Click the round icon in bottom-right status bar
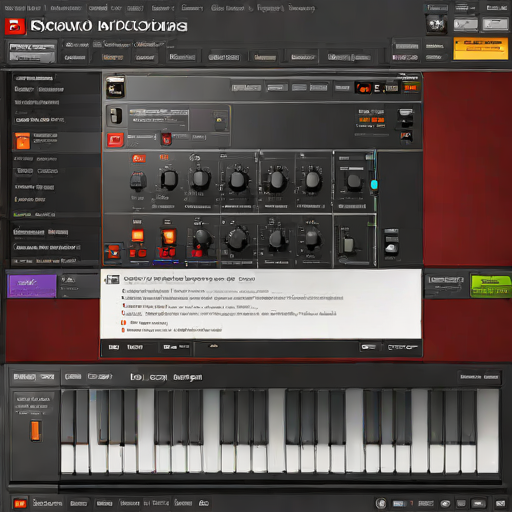The image size is (512, 512). pos(381,503)
